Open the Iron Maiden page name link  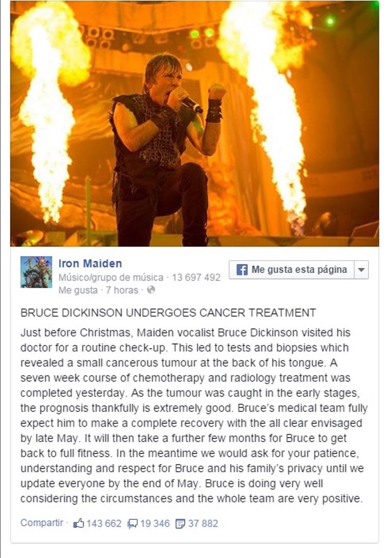[90, 264]
